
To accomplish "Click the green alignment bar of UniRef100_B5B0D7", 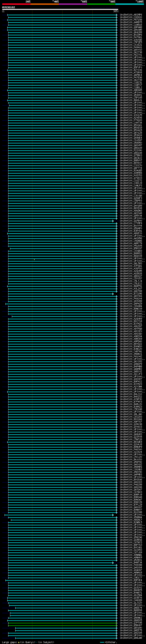I will click(x=63, y=625).
